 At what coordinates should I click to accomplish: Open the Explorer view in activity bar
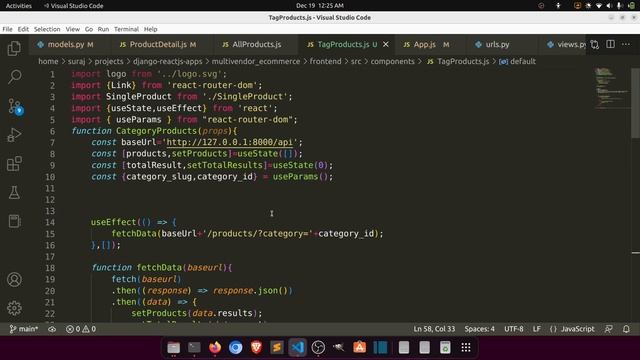click(x=14, y=48)
